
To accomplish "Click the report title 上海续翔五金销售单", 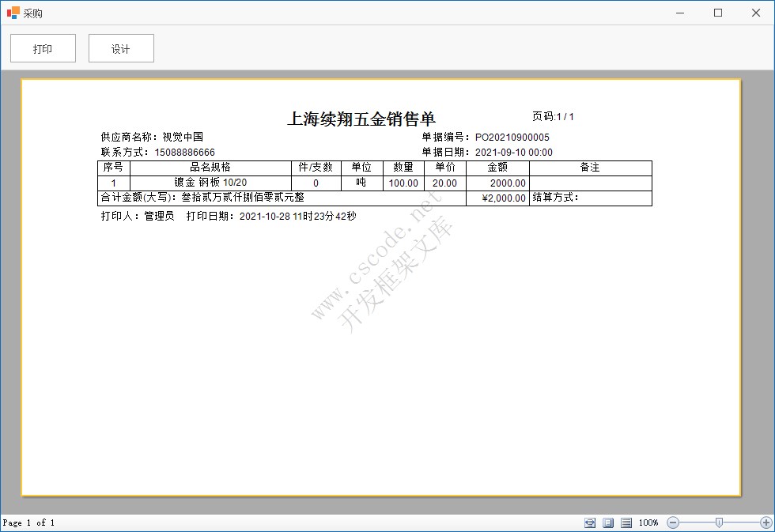I will (x=361, y=119).
